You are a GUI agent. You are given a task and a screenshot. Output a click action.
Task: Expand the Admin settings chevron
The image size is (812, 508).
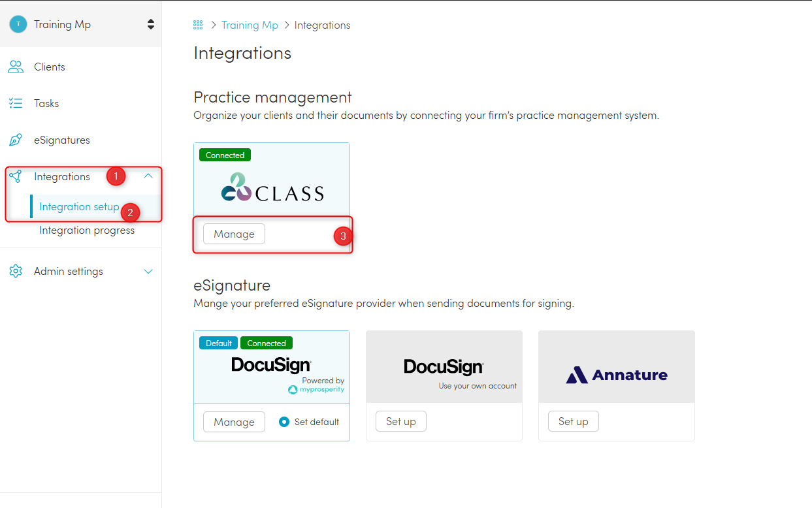tap(148, 271)
